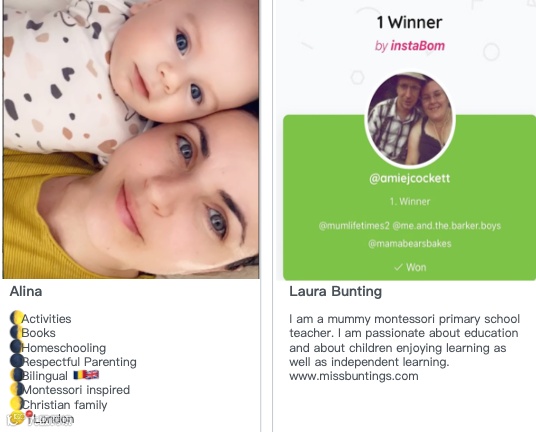Select the @me.and.the.barker.boys mention
Viewport: 536px width, 432px height.
(447, 226)
